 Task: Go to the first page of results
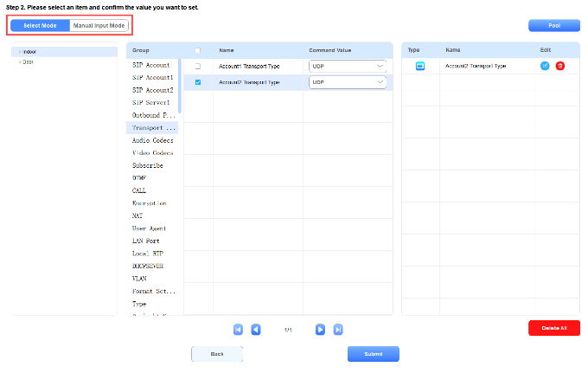coord(238,330)
